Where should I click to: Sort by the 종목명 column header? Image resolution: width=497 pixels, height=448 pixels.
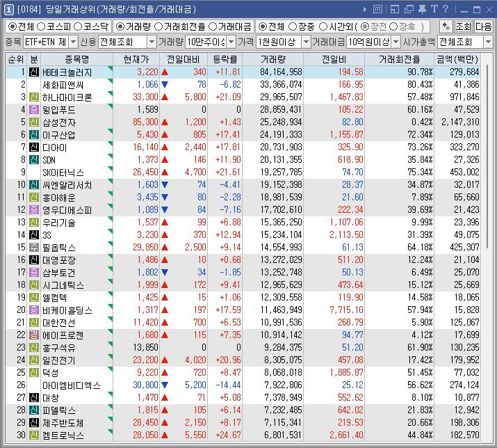77,59
